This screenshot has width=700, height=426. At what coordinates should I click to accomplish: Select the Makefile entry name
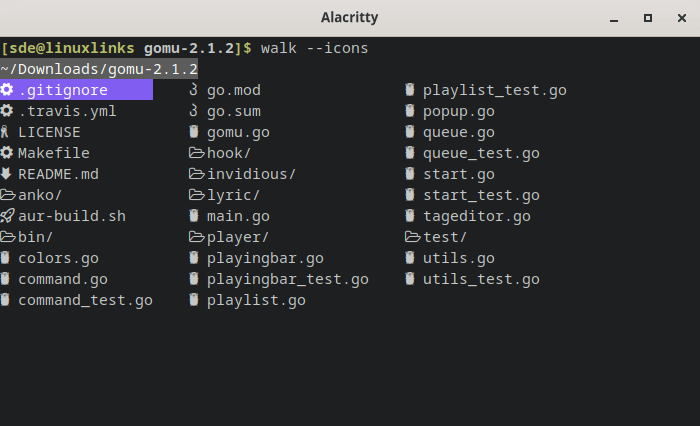[54, 153]
